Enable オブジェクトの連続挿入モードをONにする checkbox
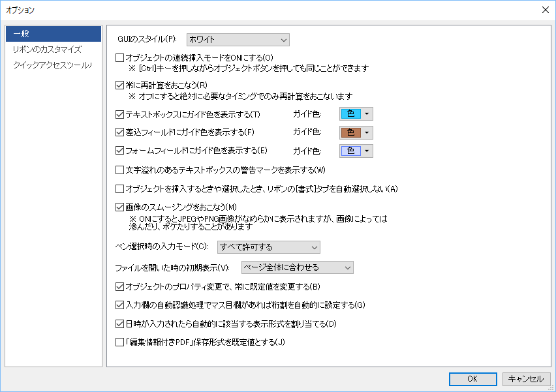 pyautogui.click(x=120, y=58)
